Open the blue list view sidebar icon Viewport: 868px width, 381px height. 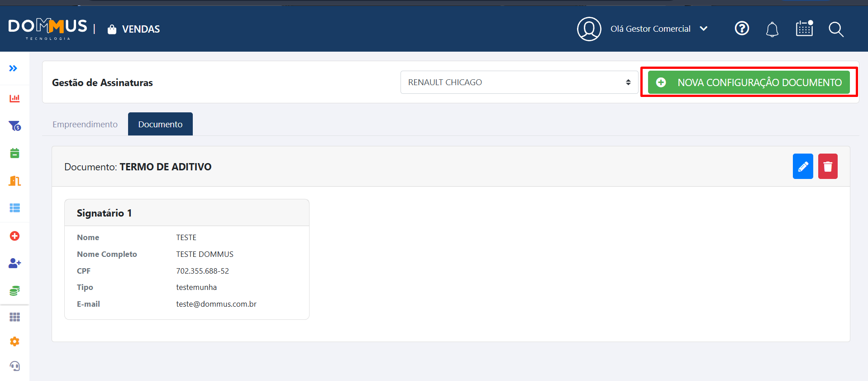click(x=14, y=208)
